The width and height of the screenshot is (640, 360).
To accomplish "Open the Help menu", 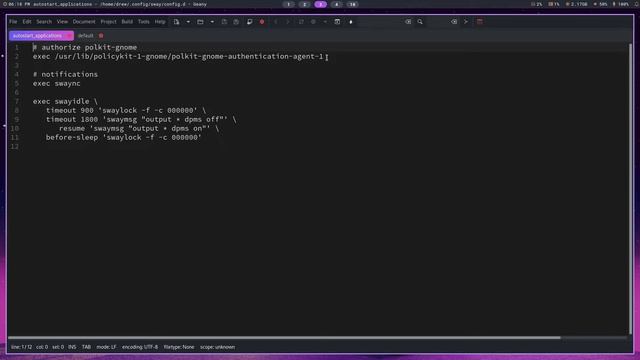I will point(160,22).
